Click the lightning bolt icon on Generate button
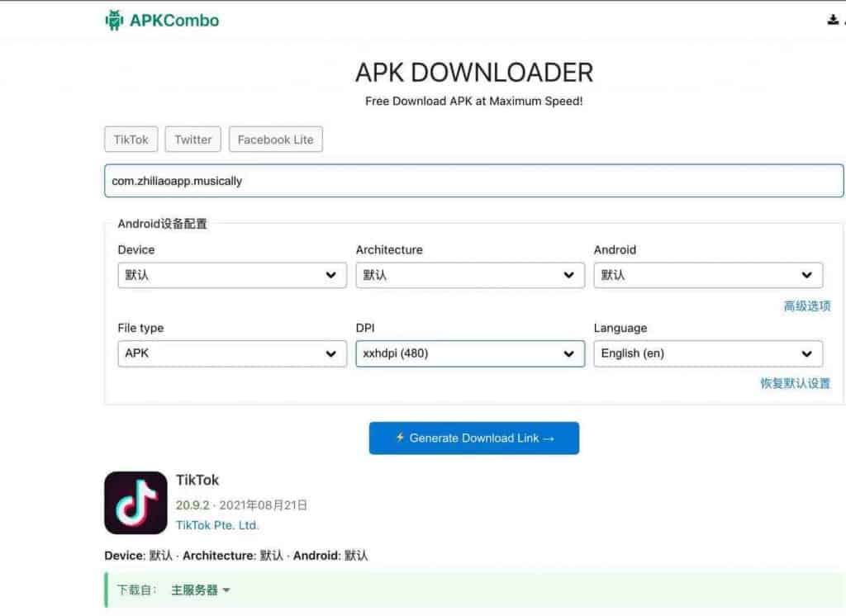Screen dimensions: 846x616 400,438
